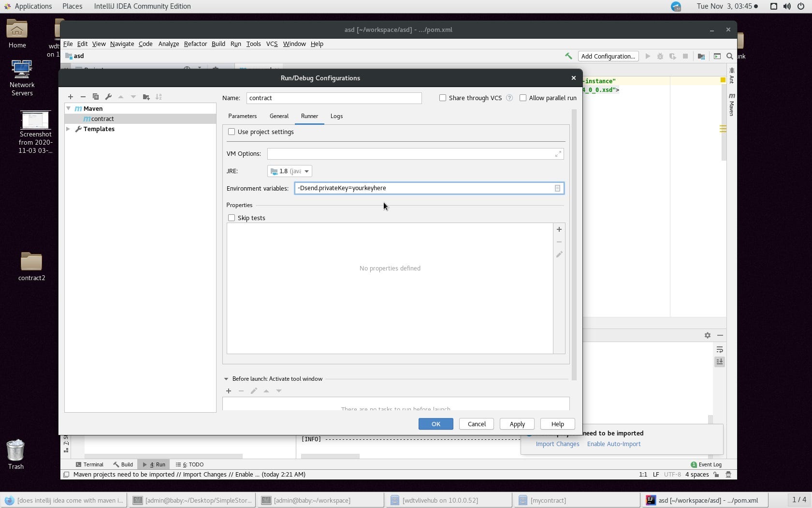Add a before-launch task
812x508 pixels.
(x=229, y=391)
